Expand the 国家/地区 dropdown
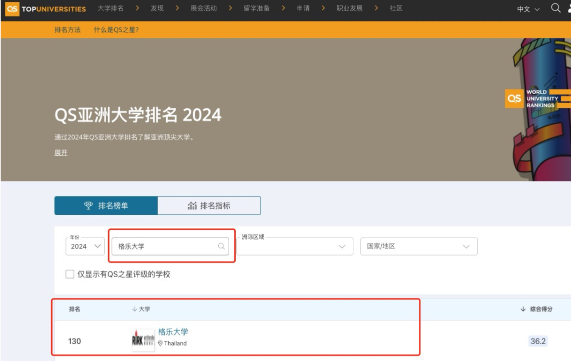571x361 pixels. tap(419, 246)
